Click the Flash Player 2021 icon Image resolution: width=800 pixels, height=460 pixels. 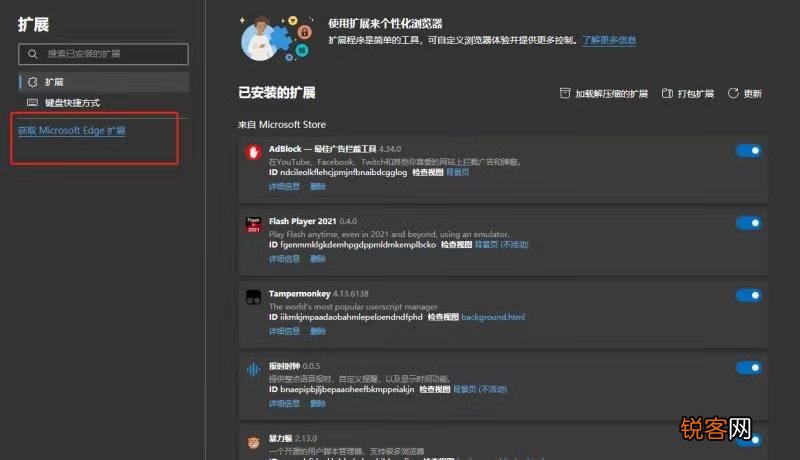(x=253, y=224)
